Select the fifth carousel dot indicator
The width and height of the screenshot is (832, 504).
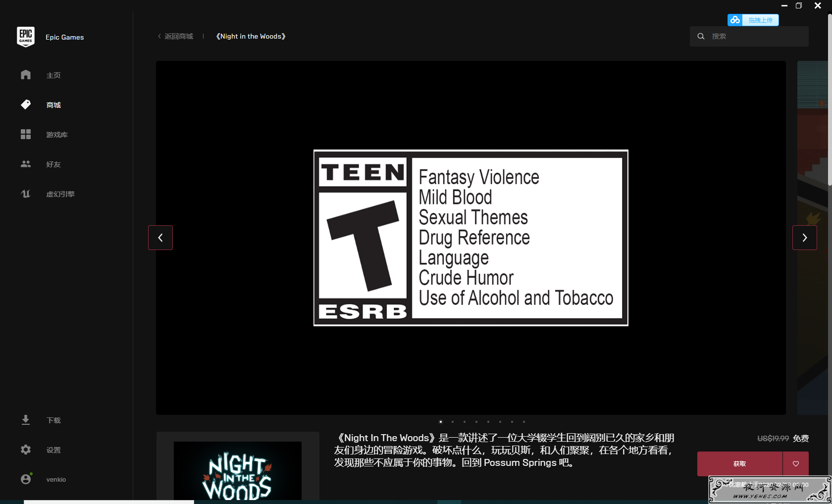point(488,422)
